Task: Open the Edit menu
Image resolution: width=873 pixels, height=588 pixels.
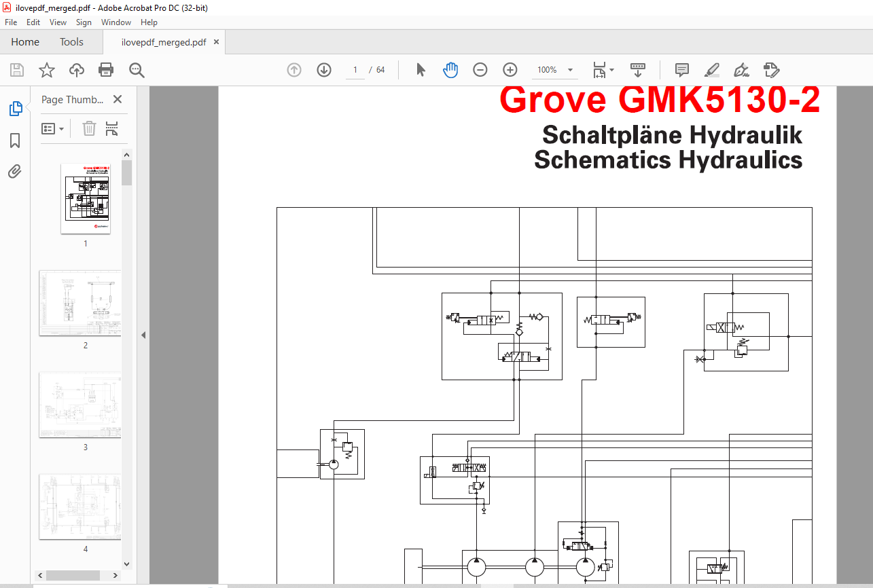Action: coord(33,22)
